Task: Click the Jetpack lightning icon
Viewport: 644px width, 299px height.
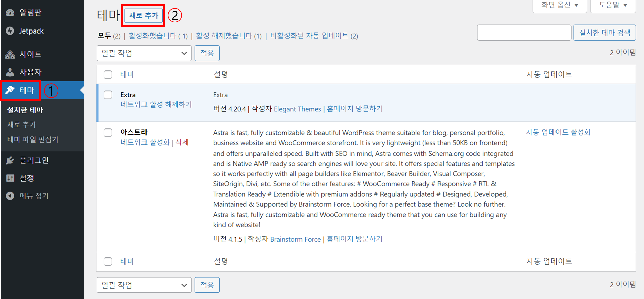Action: pyautogui.click(x=10, y=31)
